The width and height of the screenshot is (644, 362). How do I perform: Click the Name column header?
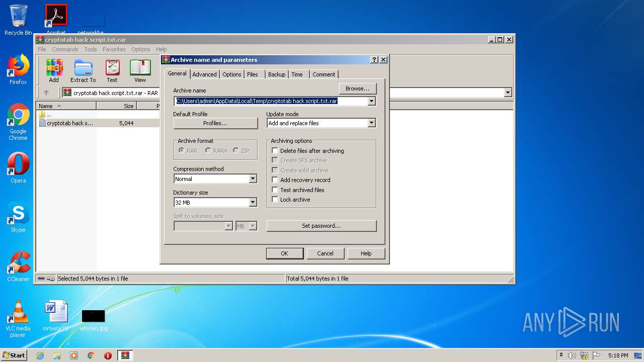[66, 106]
